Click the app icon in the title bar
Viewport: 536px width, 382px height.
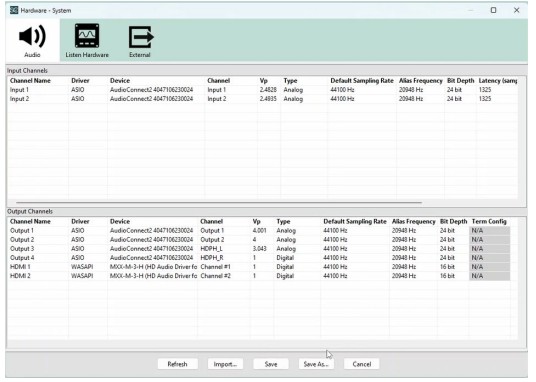point(14,10)
